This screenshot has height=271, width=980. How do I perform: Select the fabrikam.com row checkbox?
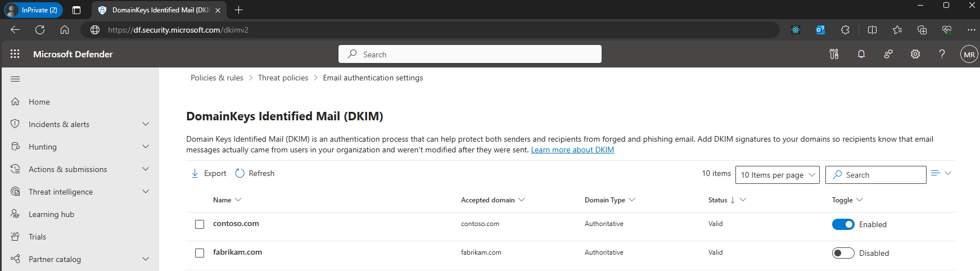[x=200, y=253]
